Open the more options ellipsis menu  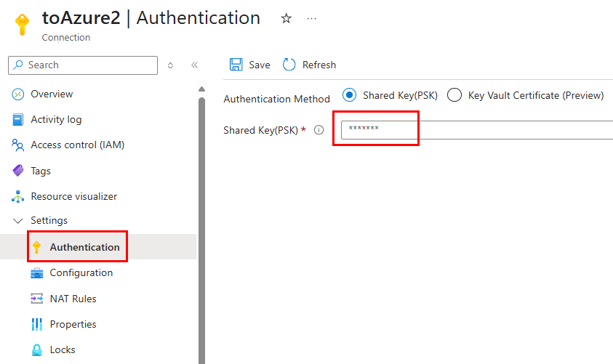tap(311, 18)
